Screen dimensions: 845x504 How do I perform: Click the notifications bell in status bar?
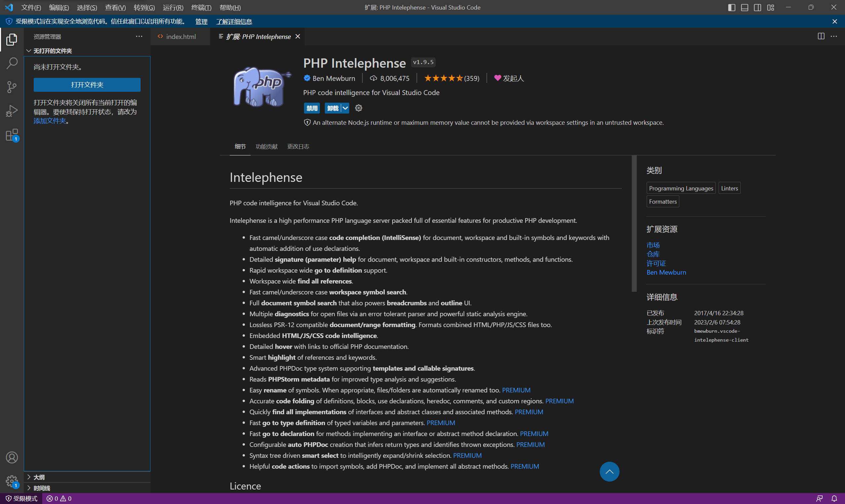coord(834,499)
